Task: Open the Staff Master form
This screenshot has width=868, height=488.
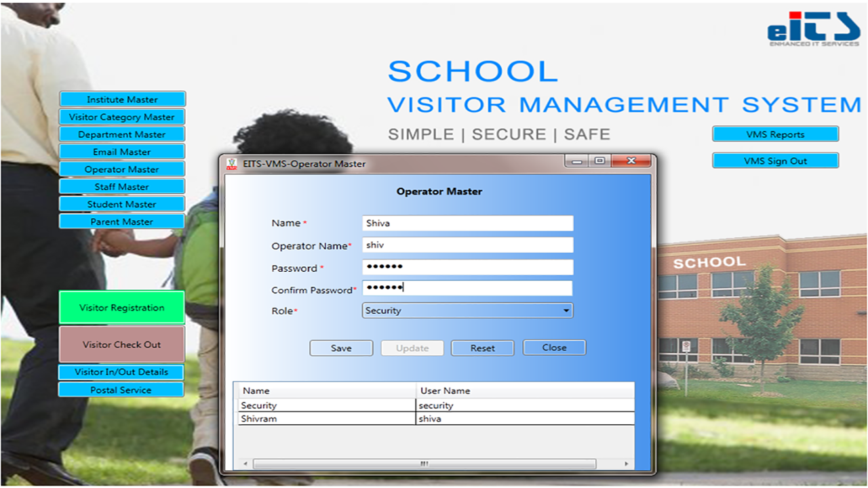Action: pos(122,186)
